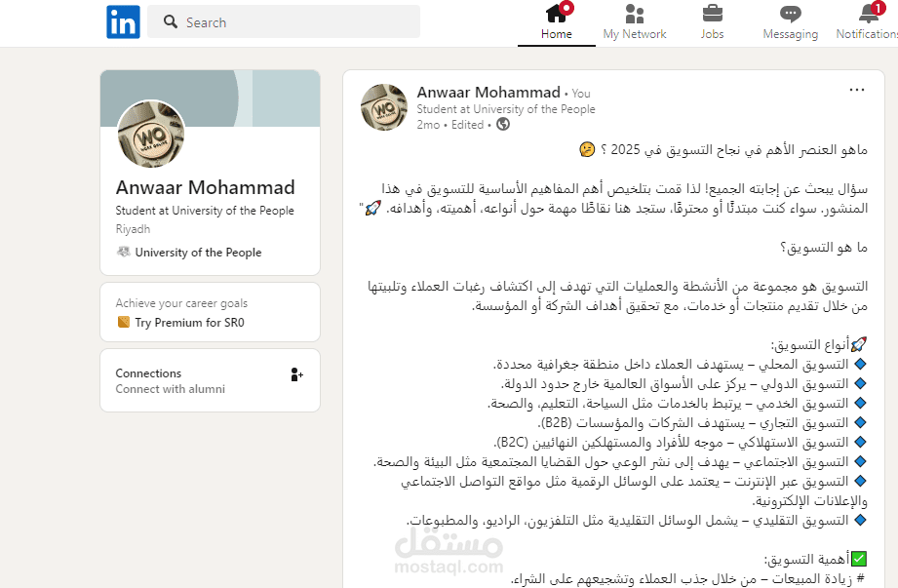The image size is (898, 588).
Task: Open the post author's avatar
Action: [384, 107]
